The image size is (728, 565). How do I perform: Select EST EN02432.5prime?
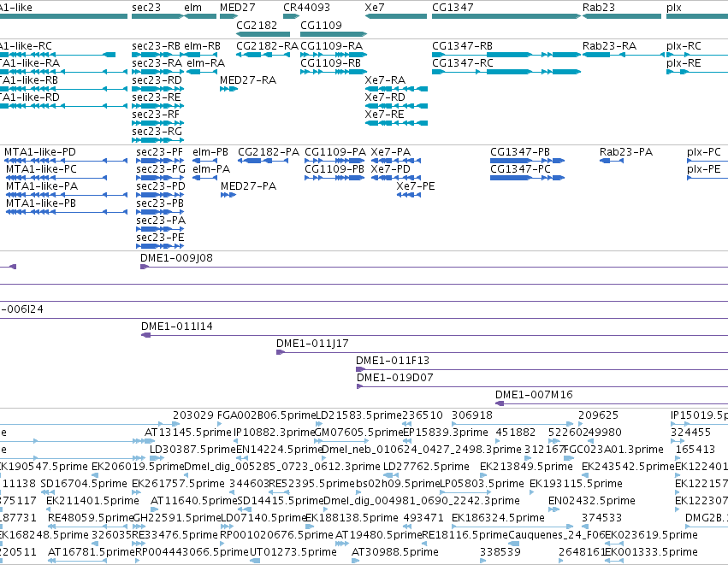tap(591, 501)
